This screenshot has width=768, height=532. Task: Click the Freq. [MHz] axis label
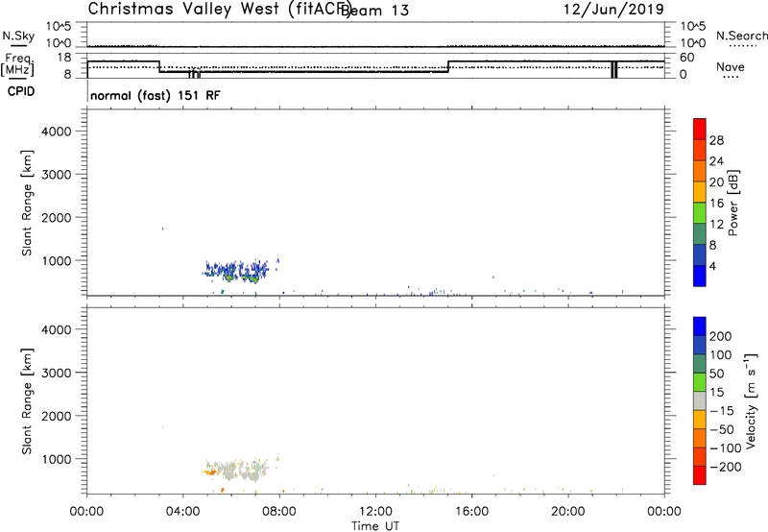[x=17, y=64]
